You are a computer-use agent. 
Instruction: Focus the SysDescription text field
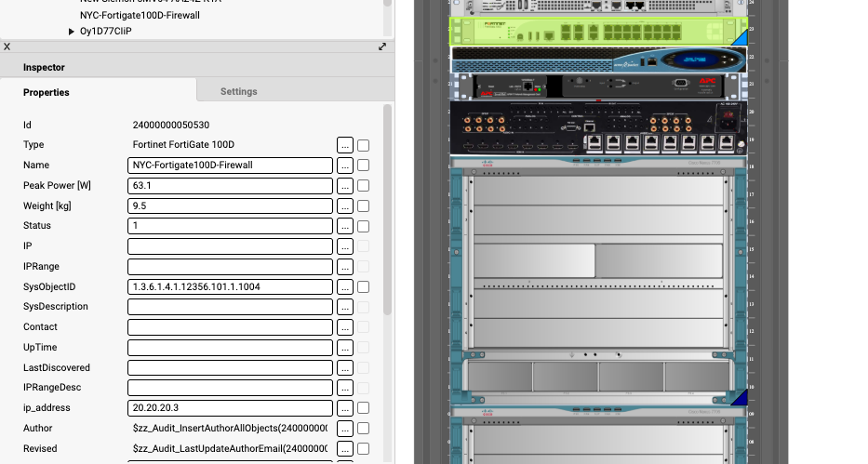point(230,307)
